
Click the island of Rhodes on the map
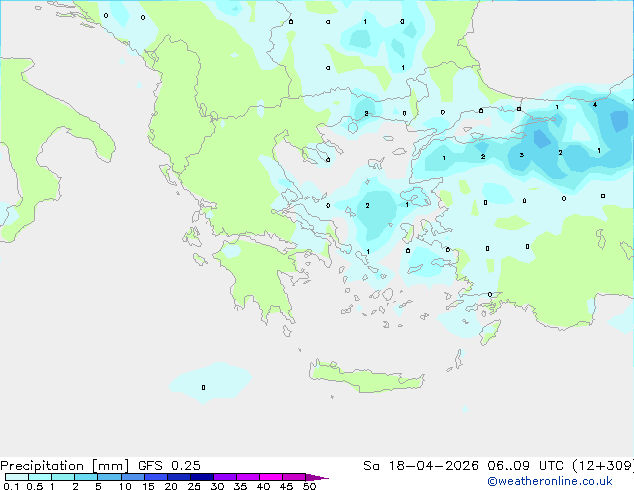[x=490, y=332]
